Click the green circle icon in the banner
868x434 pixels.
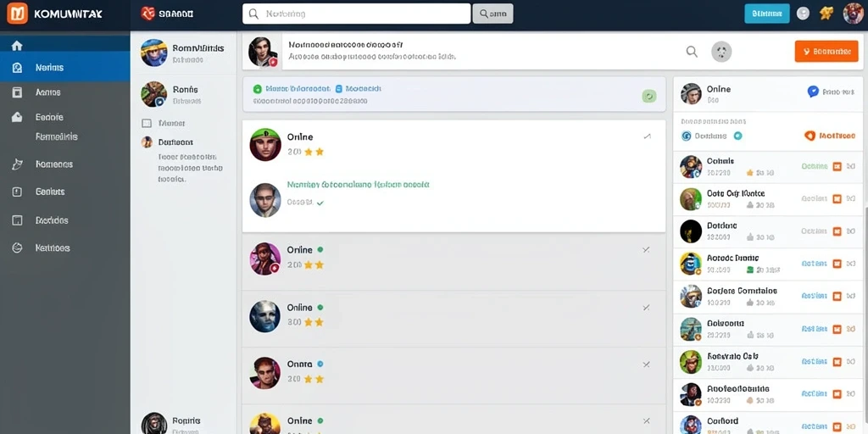point(257,88)
